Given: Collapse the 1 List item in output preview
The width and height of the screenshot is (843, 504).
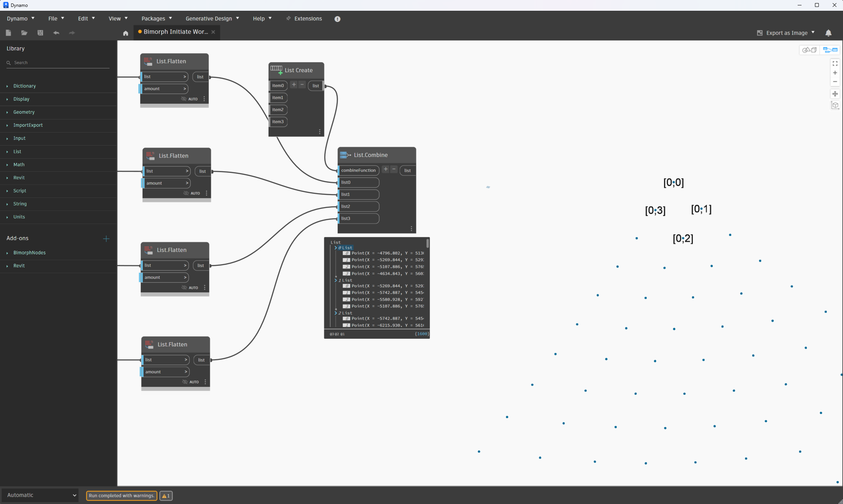Looking at the screenshot, I should tap(335, 280).
